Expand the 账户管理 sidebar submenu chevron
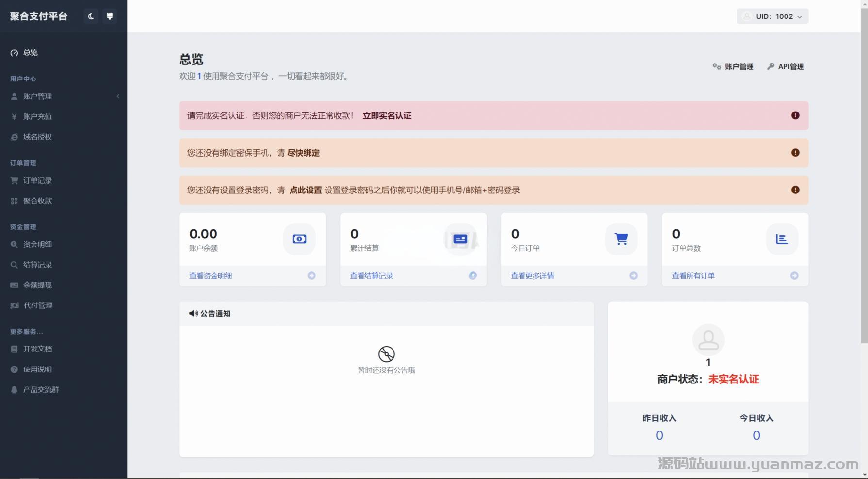 tap(118, 96)
